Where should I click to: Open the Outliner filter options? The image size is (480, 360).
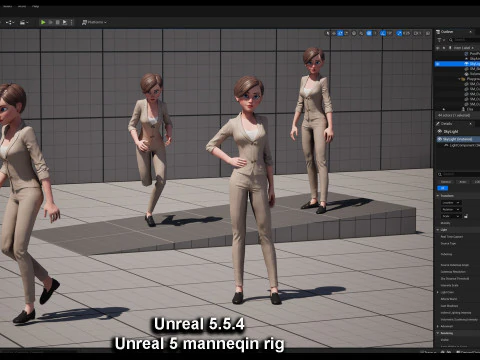point(440,40)
